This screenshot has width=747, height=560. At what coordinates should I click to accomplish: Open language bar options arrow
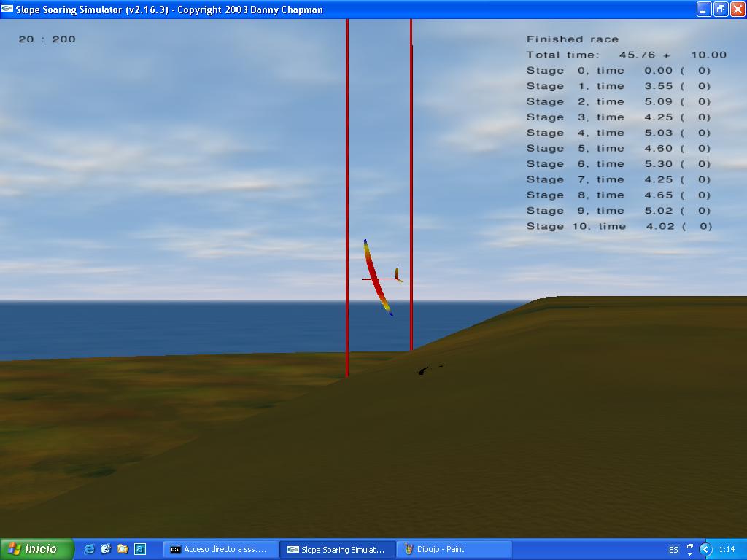[x=690, y=553]
